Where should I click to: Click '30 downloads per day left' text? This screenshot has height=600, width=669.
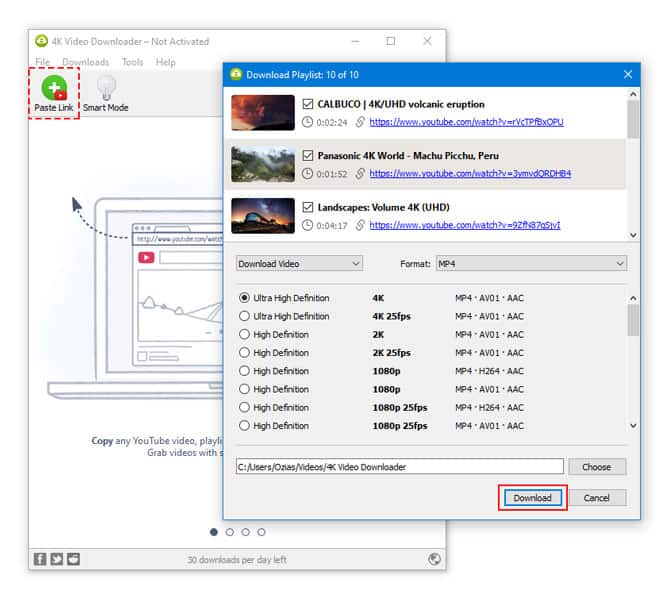237,559
